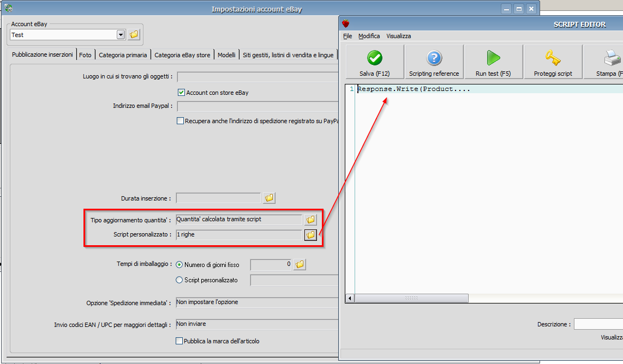Click the Luogo in cui si trovano gli oggetti field

pyautogui.click(x=258, y=77)
